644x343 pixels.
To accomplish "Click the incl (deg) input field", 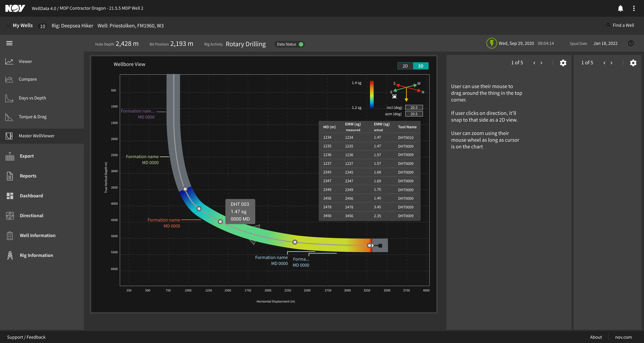I will [414, 108].
